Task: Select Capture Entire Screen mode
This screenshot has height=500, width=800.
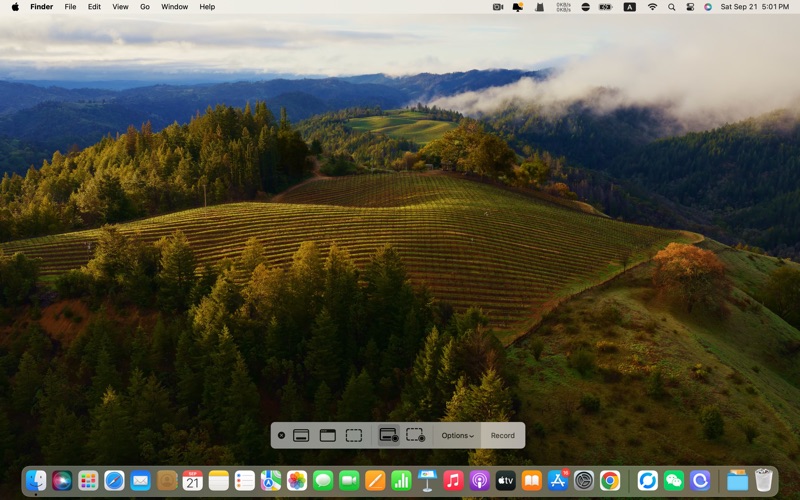Action: coord(301,435)
